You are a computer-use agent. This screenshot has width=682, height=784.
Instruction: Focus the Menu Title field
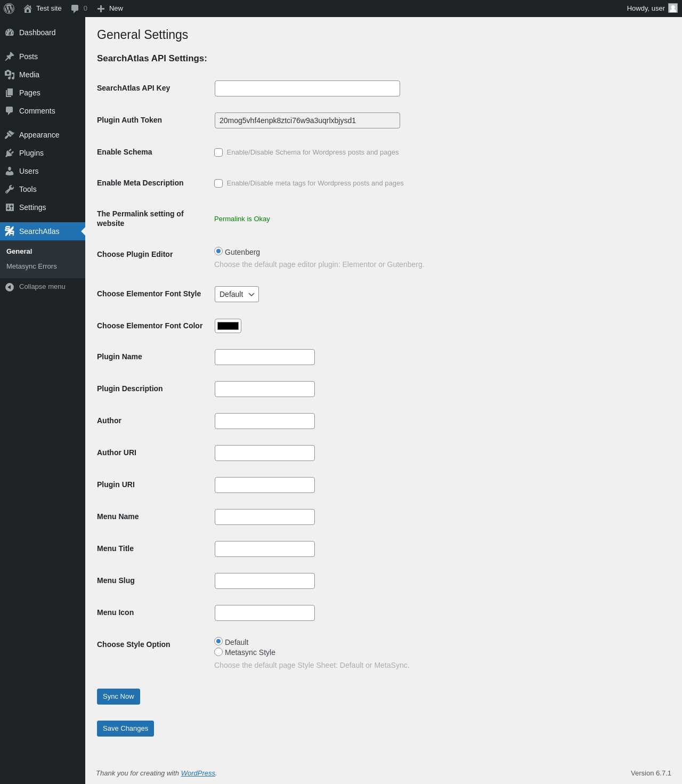click(x=265, y=549)
